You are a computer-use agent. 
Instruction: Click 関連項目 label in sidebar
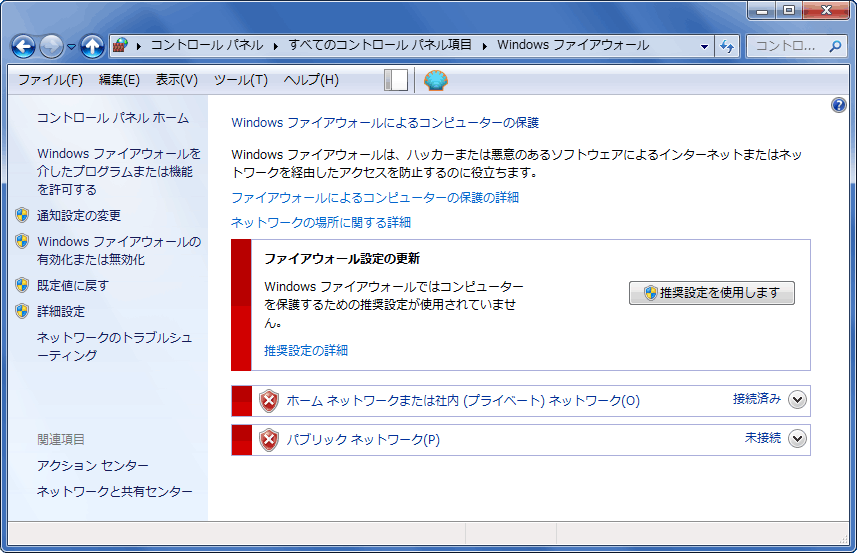point(61,439)
